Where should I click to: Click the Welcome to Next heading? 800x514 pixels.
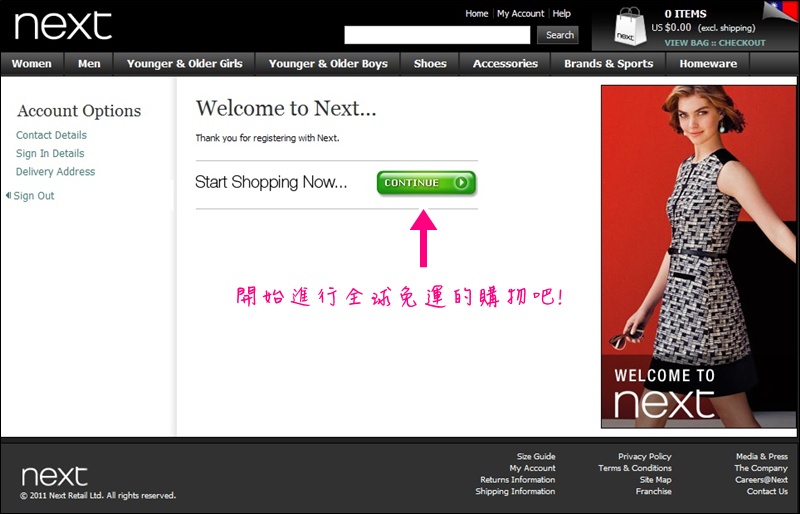pyautogui.click(x=286, y=108)
